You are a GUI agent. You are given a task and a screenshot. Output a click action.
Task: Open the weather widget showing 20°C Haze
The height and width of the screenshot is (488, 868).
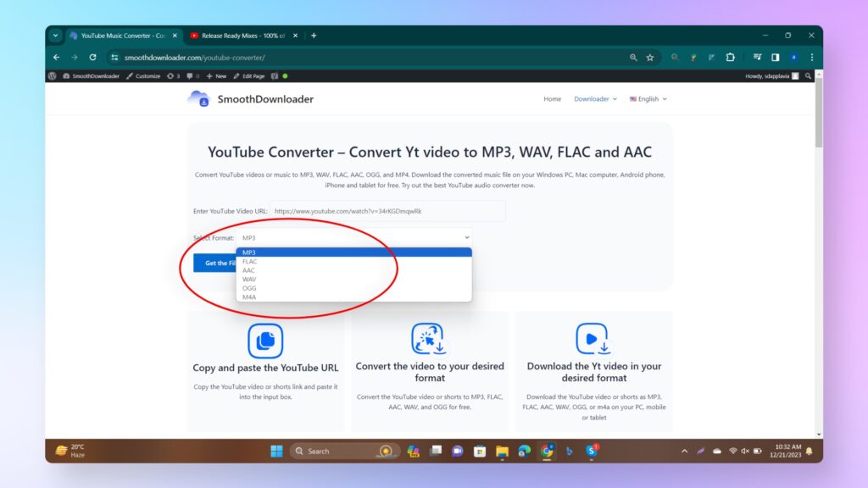(70, 451)
